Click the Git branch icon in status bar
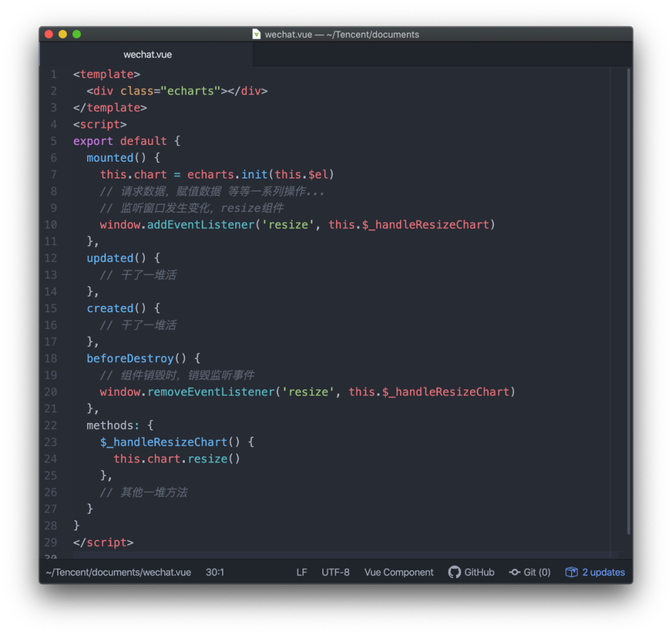Viewport: 672px width, 635px height. tap(515, 572)
